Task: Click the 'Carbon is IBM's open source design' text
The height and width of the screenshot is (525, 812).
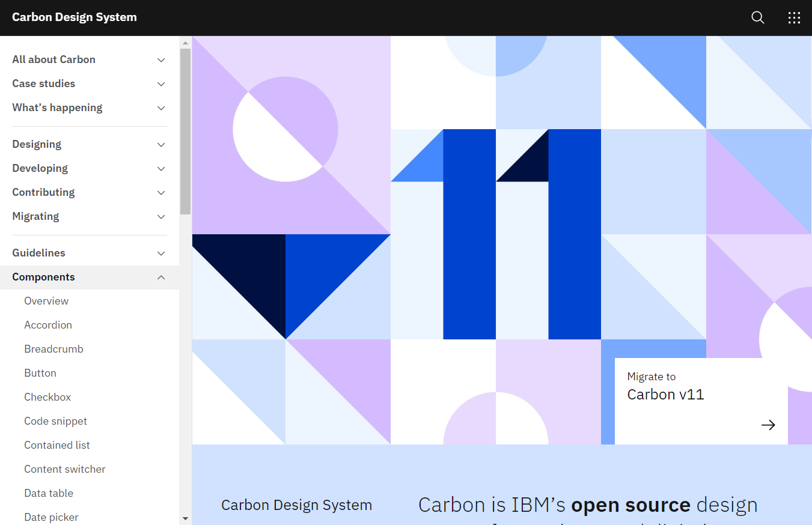Action: [588, 505]
